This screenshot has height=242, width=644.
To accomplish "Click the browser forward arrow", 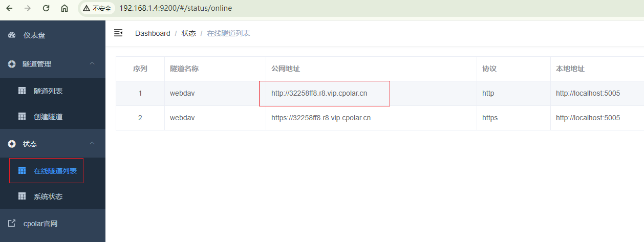I will pos(28,8).
